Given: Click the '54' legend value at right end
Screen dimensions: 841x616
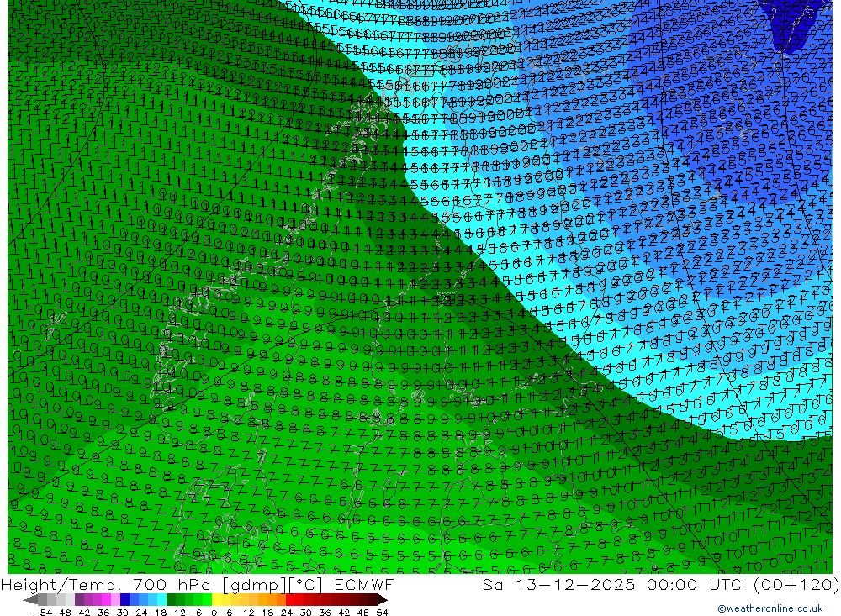Looking at the screenshot, I should (x=382, y=613).
